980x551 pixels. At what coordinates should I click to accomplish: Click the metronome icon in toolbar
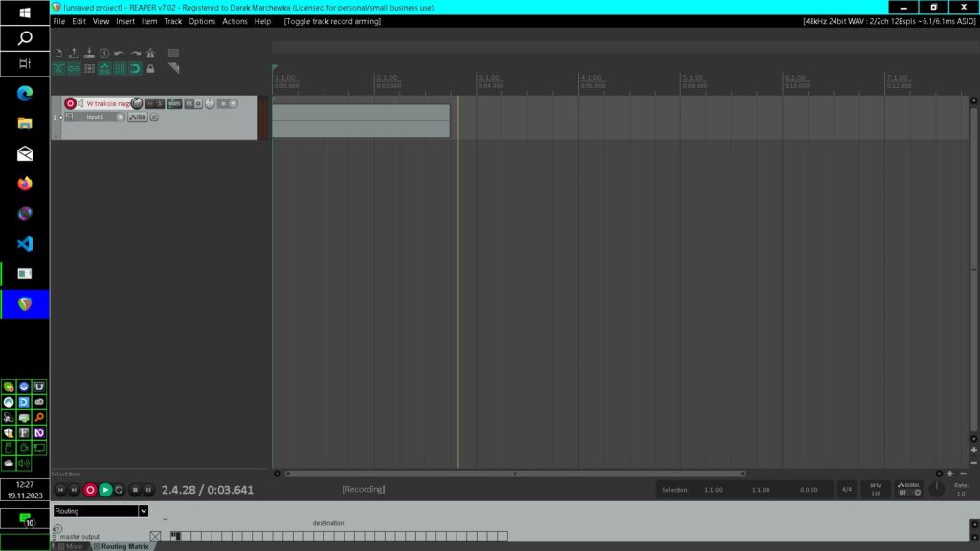point(150,54)
